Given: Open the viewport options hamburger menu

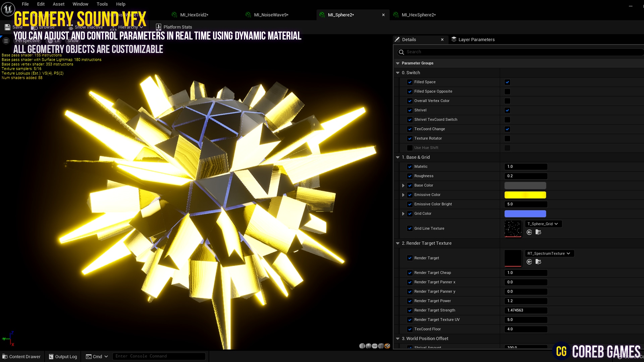Looking at the screenshot, I should (6, 41).
